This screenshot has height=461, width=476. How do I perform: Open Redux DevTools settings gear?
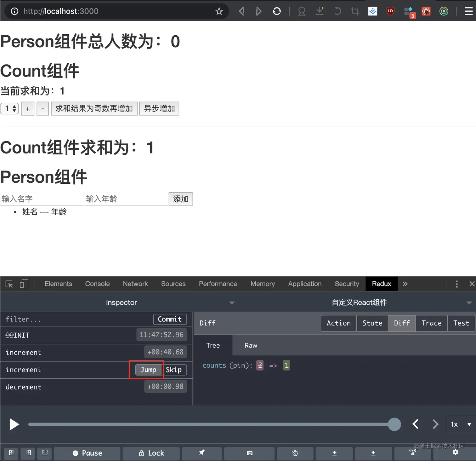click(x=455, y=452)
